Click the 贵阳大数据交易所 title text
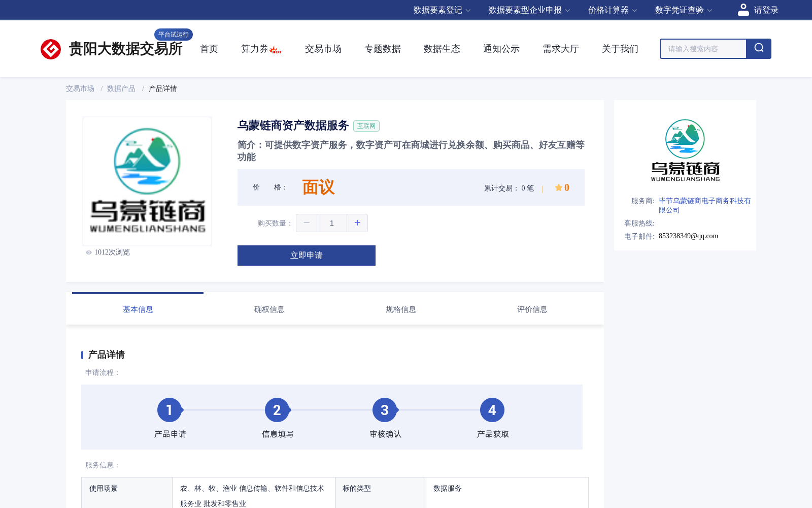812x508 pixels. [126, 49]
